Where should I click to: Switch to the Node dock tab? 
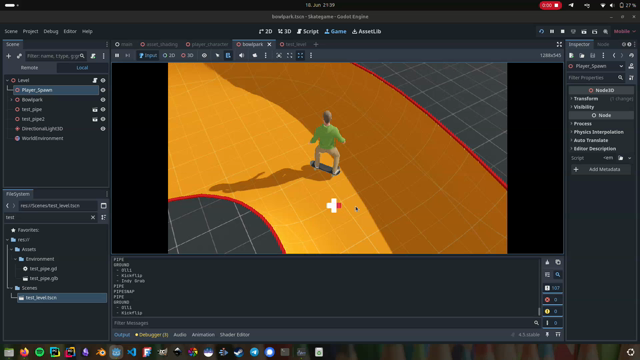[x=603, y=44]
